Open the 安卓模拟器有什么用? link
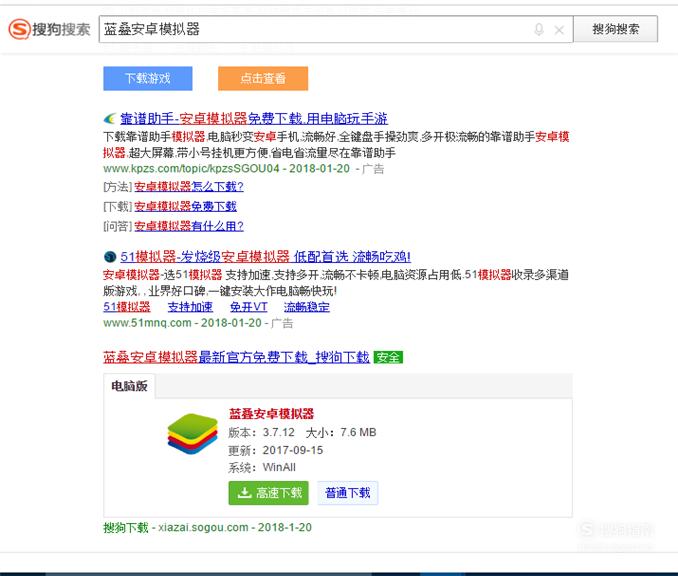 pyautogui.click(x=189, y=226)
